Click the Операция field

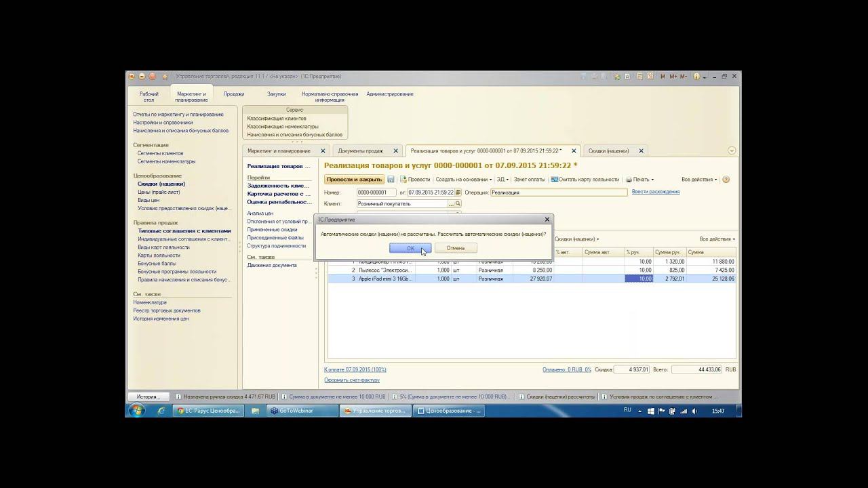click(x=559, y=192)
